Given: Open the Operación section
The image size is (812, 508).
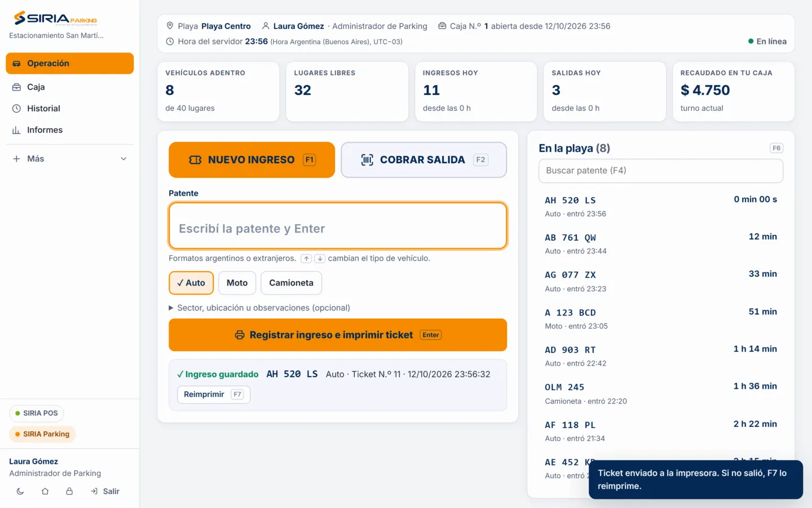Looking at the screenshot, I should pyautogui.click(x=70, y=63).
